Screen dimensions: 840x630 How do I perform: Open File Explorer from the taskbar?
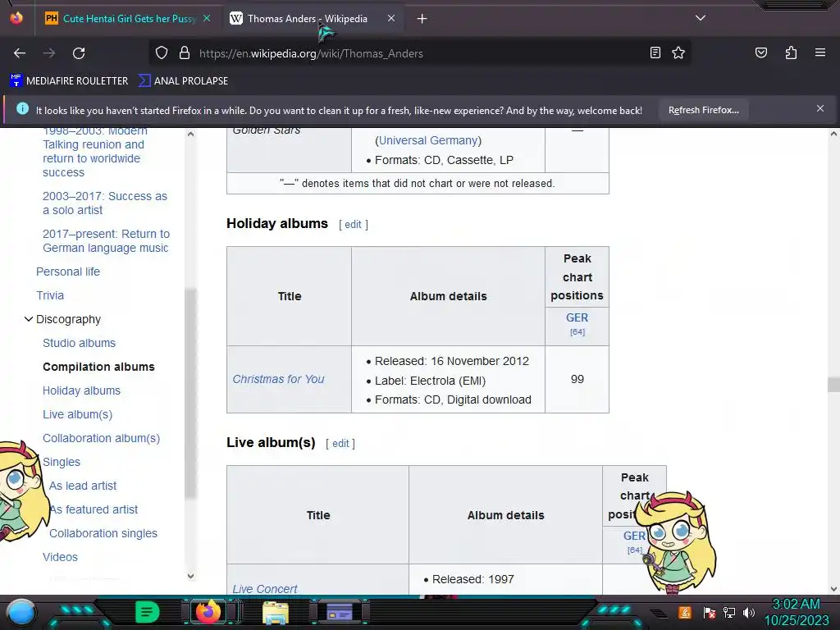pyautogui.click(x=276, y=613)
